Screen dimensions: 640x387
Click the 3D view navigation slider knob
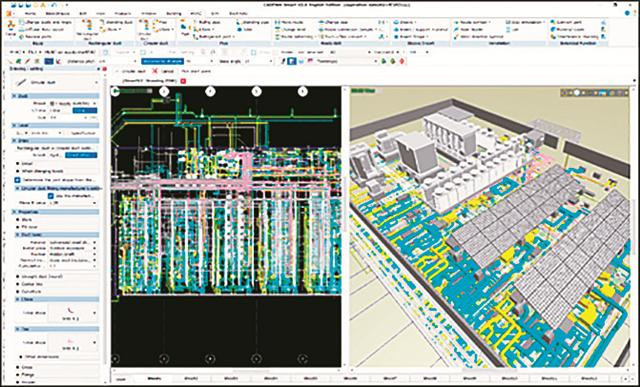[577, 93]
